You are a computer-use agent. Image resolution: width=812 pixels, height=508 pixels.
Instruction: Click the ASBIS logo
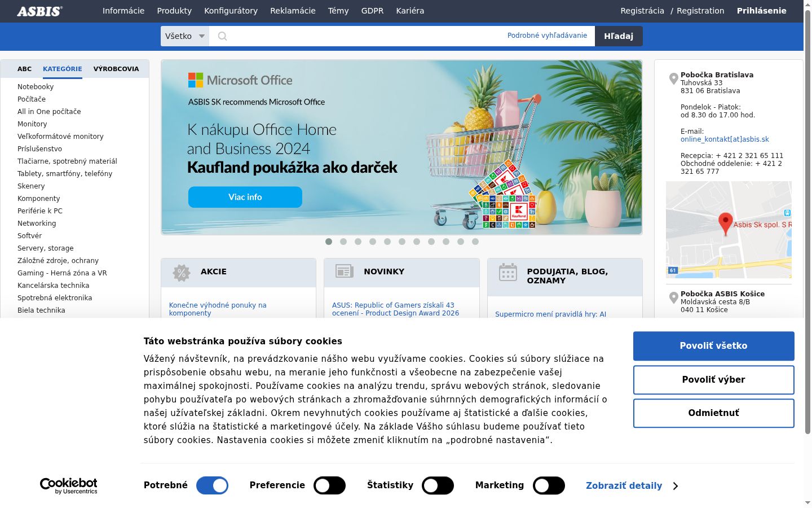tap(39, 11)
